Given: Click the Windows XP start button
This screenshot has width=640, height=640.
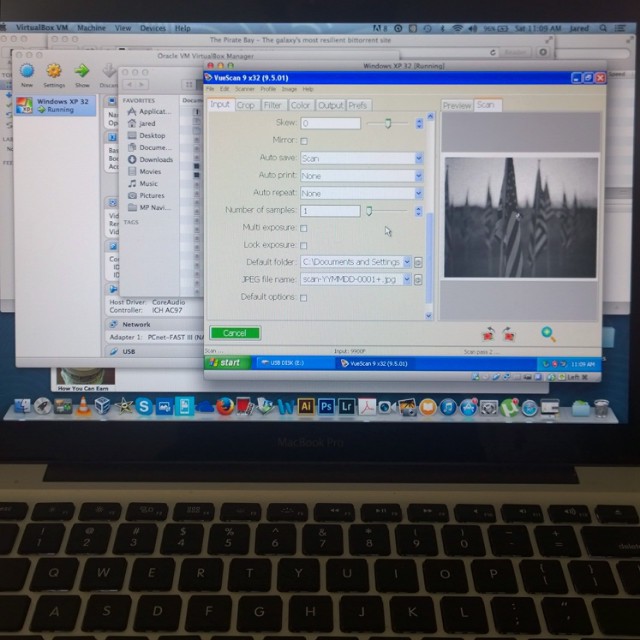Looking at the screenshot, I should pyautogui.click(x=228, y=362).
